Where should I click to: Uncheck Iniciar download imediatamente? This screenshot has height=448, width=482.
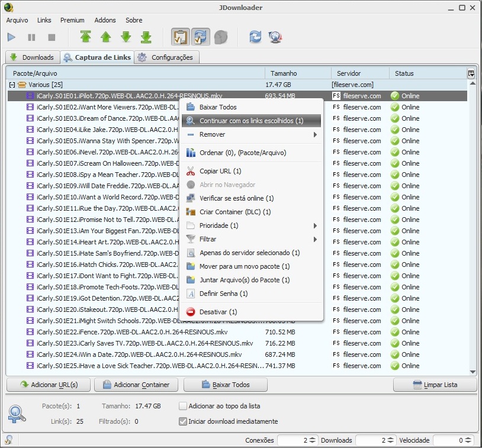pyautogui.click(x=183, y=421)
